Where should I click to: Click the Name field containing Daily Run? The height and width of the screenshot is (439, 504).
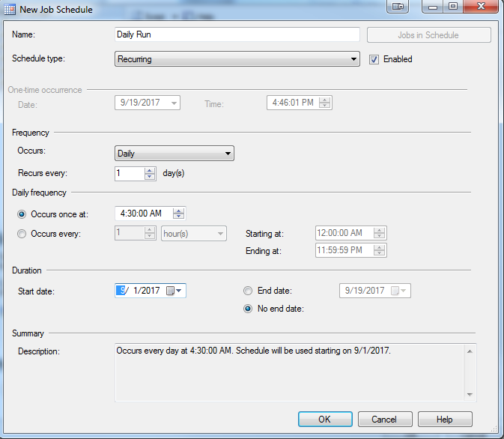(x=237, y=34)
